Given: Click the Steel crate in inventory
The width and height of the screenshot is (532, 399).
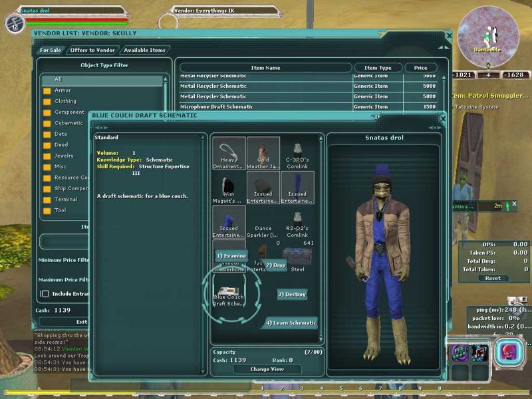Looking at the screenshot, I should 297,258.
